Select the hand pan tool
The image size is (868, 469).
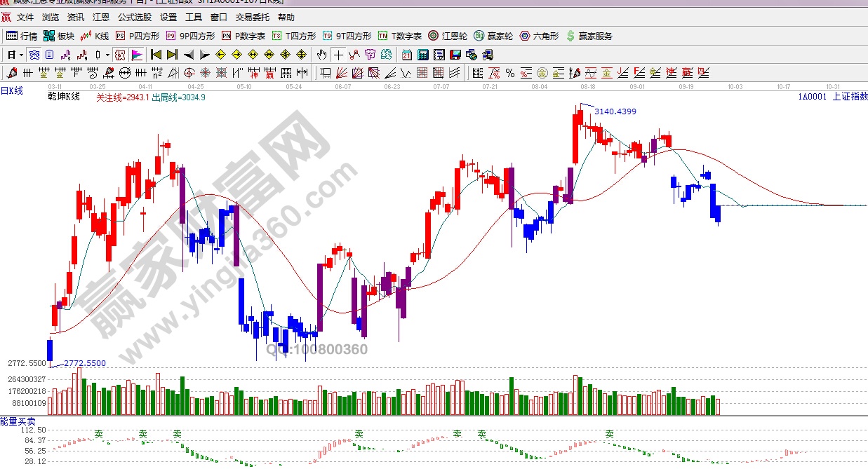point(322,55)
